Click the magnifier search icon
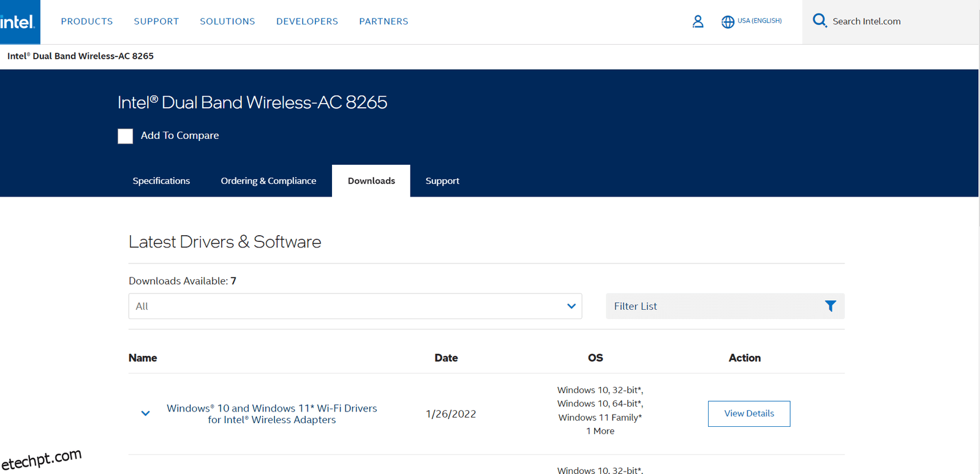 pos(820,21)
